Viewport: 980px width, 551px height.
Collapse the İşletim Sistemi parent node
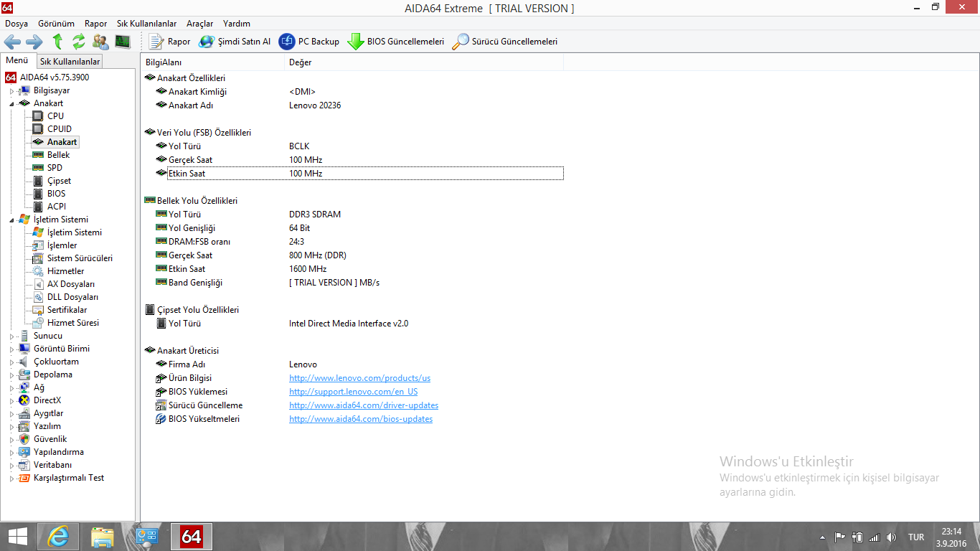click(x=11, y=220)
